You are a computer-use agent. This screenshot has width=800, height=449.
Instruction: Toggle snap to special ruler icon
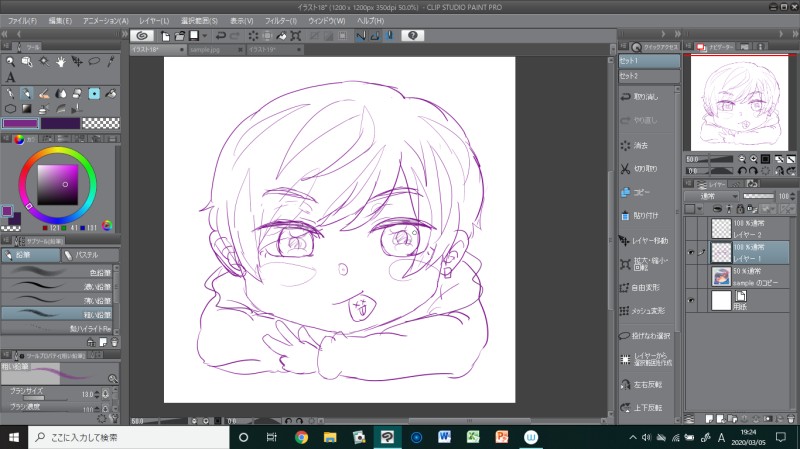coord(375,36)
